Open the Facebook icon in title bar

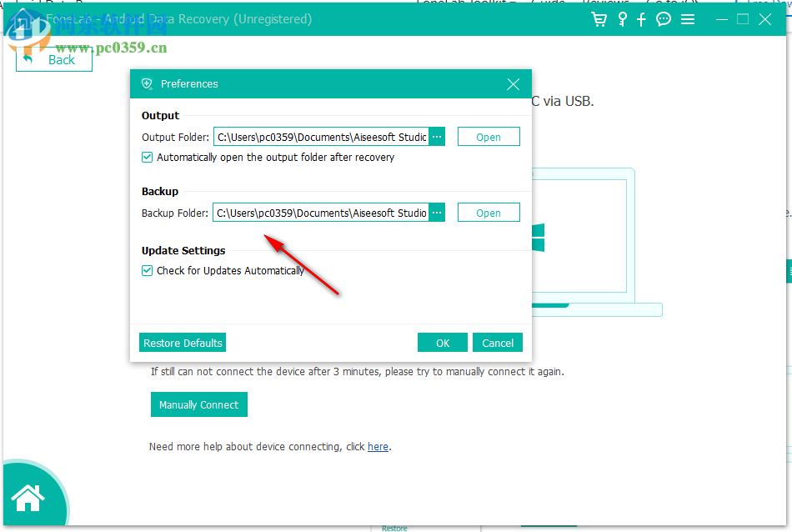tap(641, 18)
